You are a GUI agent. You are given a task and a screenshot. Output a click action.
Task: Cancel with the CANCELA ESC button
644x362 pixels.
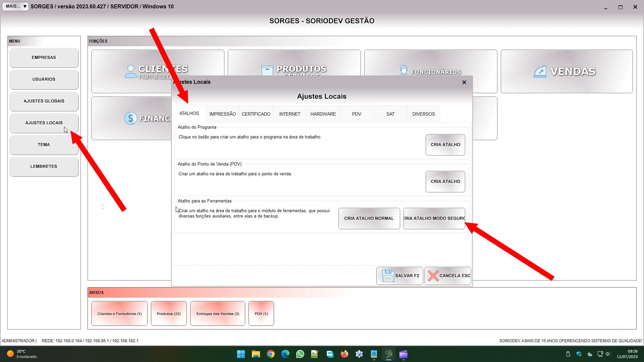(448, 276)
